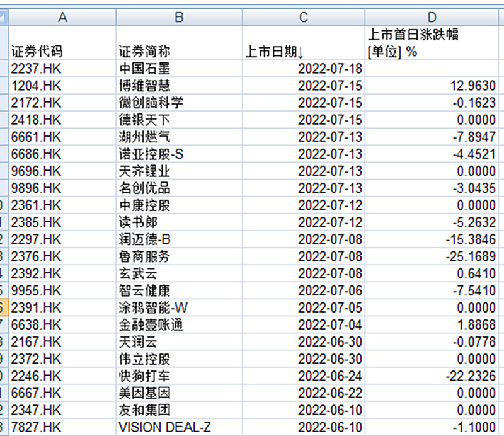Click the 微创脑科学 cell
This screenshot has width=504, height=436.
coord(179,103)
